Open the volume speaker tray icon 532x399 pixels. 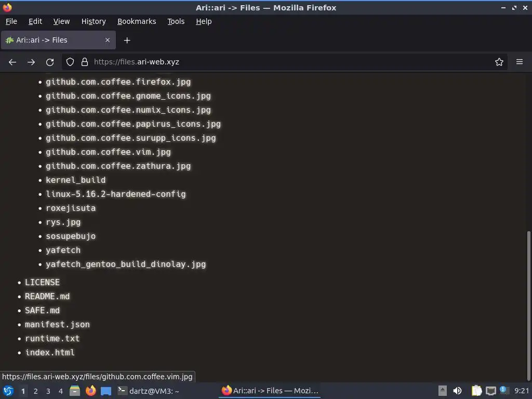[457, 391]
